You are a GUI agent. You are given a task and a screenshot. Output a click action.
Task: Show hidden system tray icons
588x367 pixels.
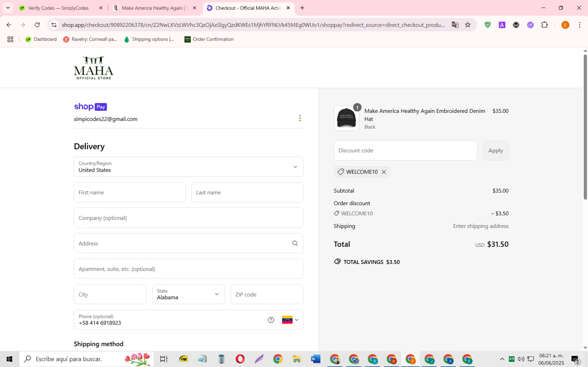point(502,359)
